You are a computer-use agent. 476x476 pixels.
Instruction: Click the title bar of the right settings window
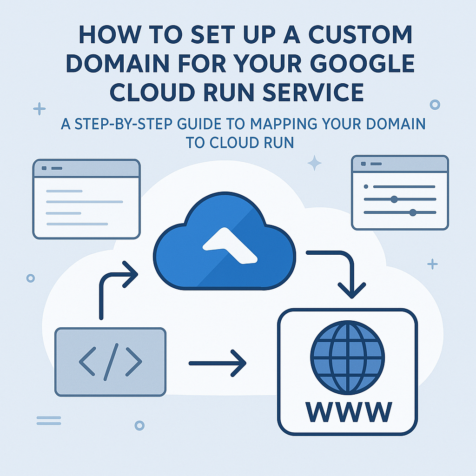[400, 164]
